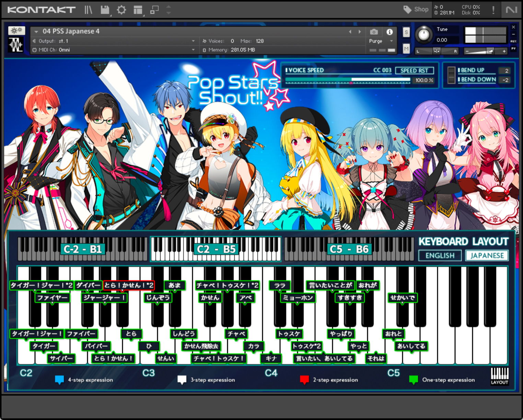Click the ファイヤー key label
The image size is (523, 420).
click(x=52, y=297)
